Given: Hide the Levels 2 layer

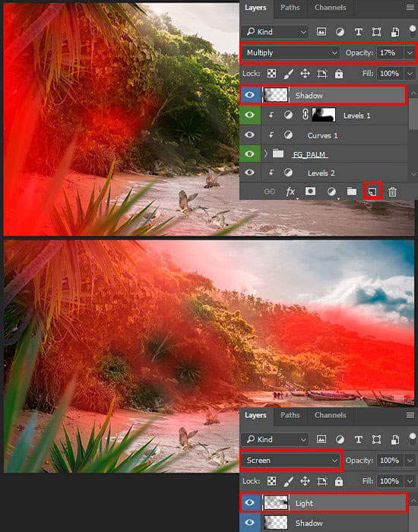Looking at the screenshot, I should point(250,173).
